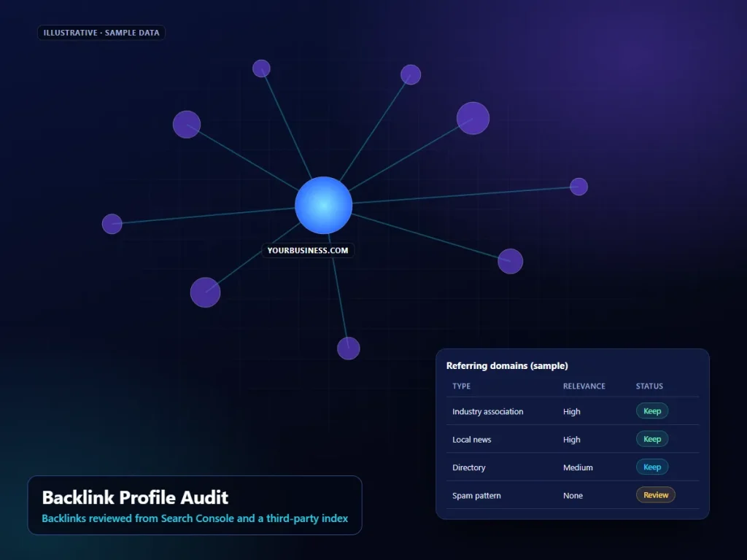Click the RELEVANCE column header
The height and width of the screenshot is (560, 747).
tap(584, 386)
